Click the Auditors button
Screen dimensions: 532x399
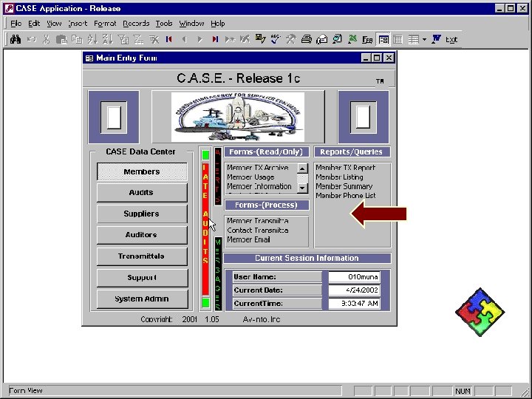pos(142,235)
